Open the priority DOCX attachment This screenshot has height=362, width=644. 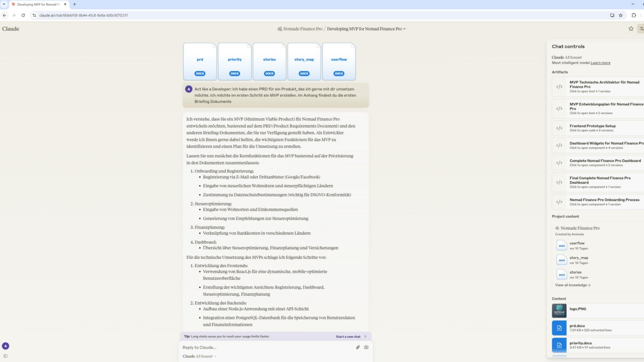tap(235, 62)
